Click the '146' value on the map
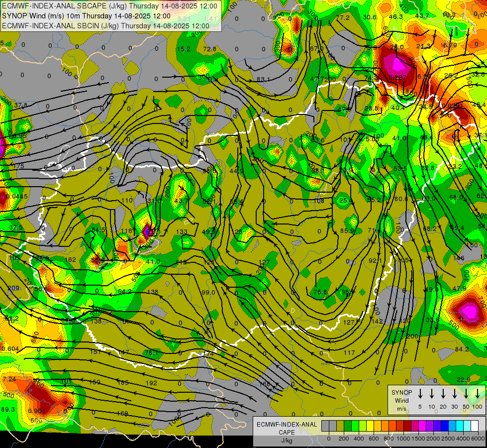Image resolution: width=487 pixels, height=448 pixels. [x=459, y=258]
